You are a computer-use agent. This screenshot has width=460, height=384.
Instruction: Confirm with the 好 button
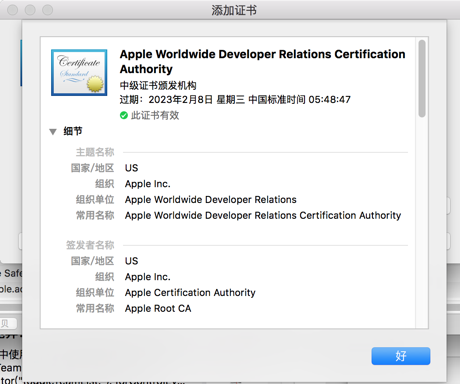pos(401,356)
